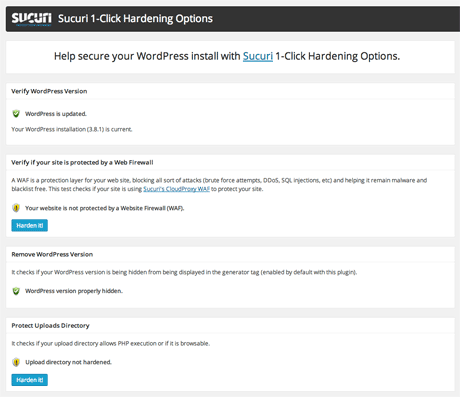This screenshot has width=460, height=397.
Task: Click the Sucuri logo in the header
Action: tap(31, 19)
